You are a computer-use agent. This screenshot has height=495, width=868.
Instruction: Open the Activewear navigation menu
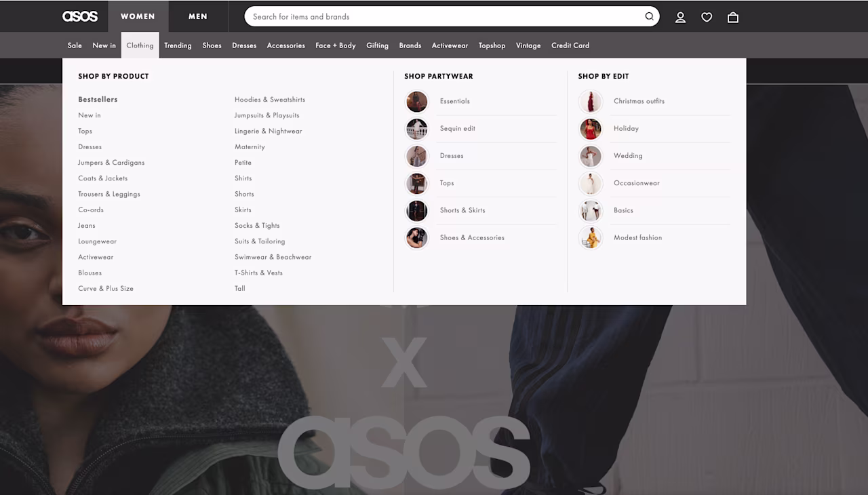450,45
